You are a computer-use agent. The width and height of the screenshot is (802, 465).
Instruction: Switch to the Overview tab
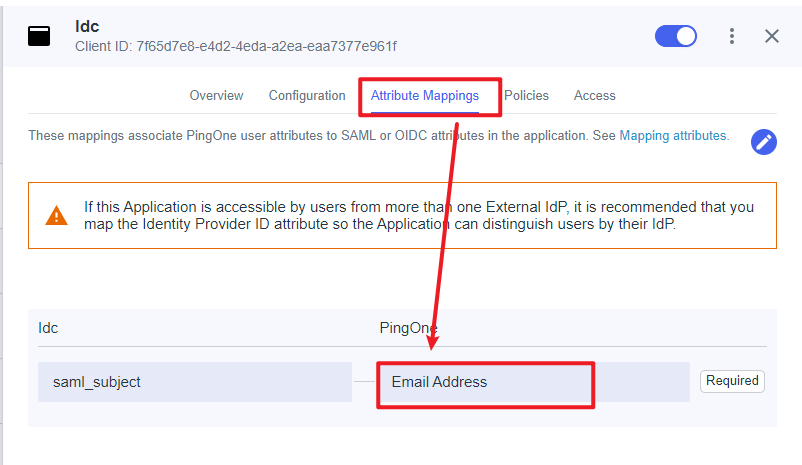pyautogui.click(x=216, y=96)
